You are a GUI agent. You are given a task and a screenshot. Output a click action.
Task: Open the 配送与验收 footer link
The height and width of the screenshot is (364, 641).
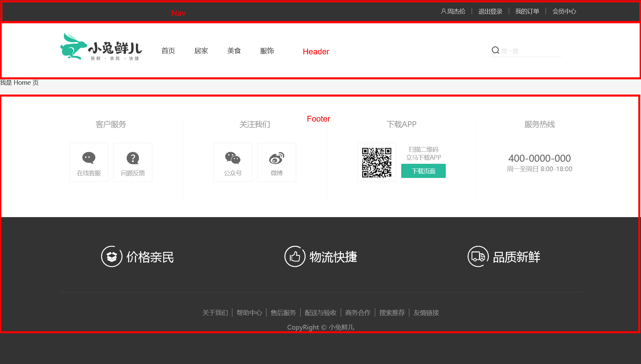(321, 313)
